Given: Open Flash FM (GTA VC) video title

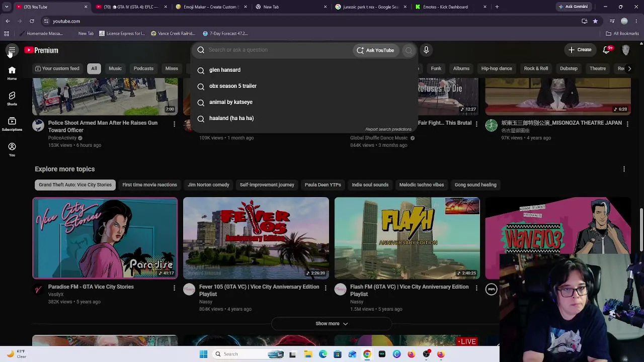Looking at the screenshot, I should tap(409, 290).
